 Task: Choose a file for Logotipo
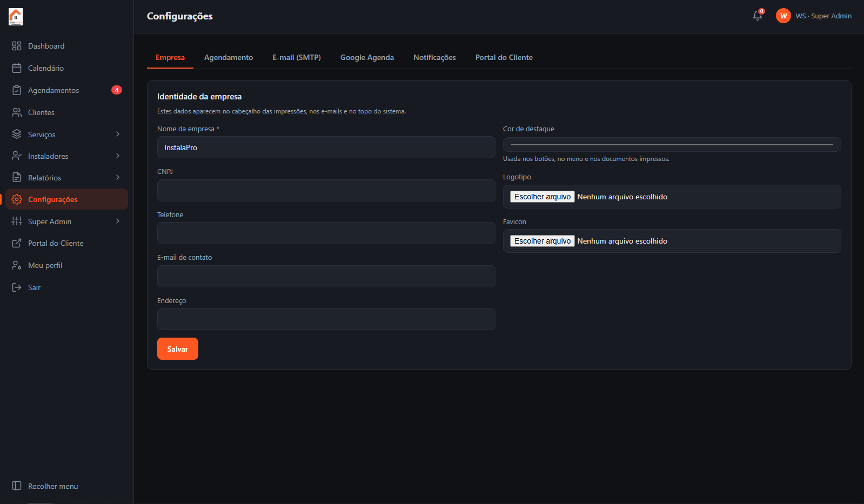coord(542,197)
